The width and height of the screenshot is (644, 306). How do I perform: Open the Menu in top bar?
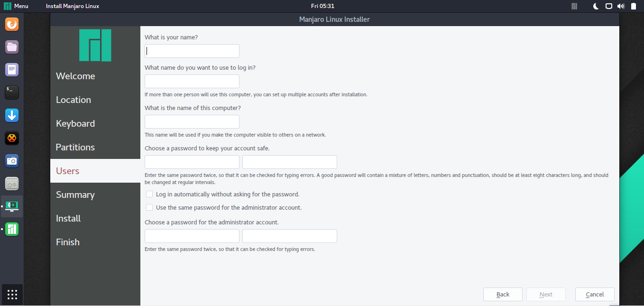pyautogui.click(x=16, y=6)
